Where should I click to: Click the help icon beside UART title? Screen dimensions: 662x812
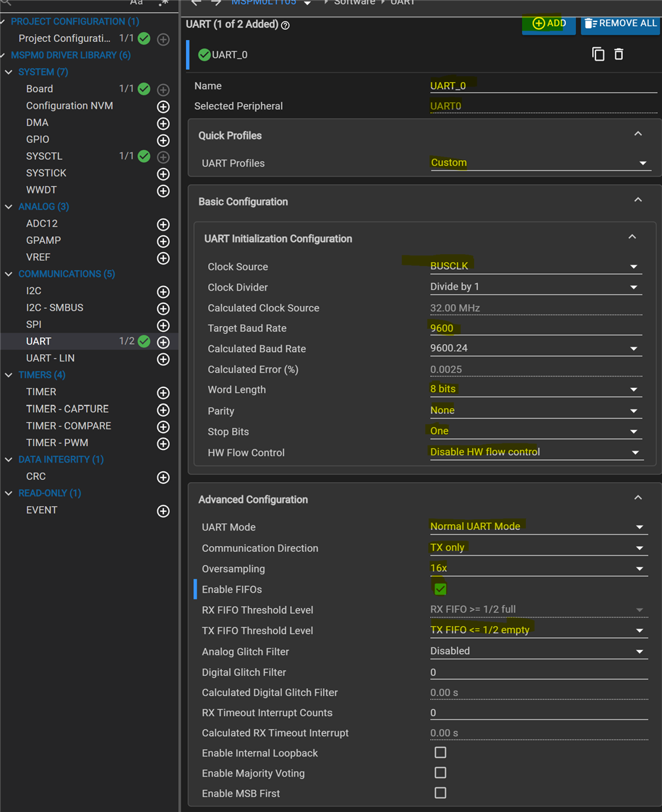click(285, 25)
